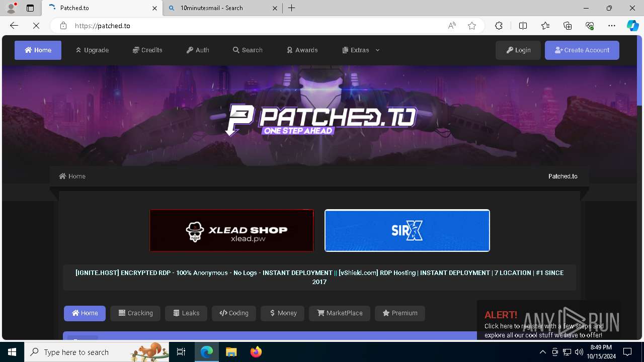Viewport: 644px width, 362px height.
Task: Open Favorites list icon
Action: [x=545, y=26]
